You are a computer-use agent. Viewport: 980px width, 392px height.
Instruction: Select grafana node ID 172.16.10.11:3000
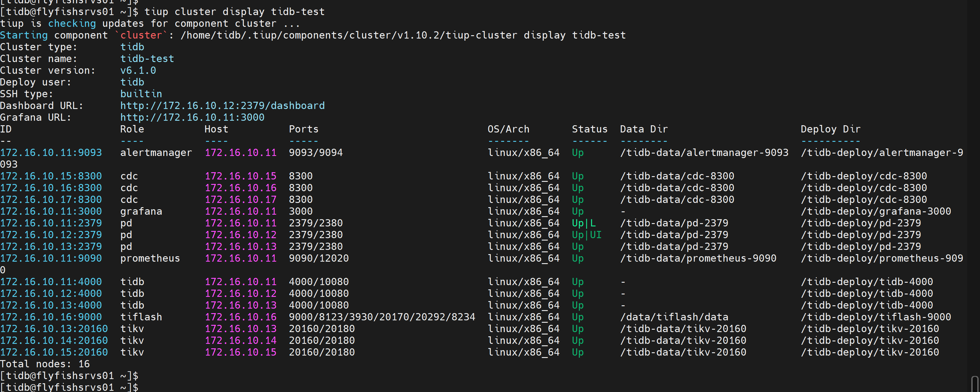coord(51,211)
